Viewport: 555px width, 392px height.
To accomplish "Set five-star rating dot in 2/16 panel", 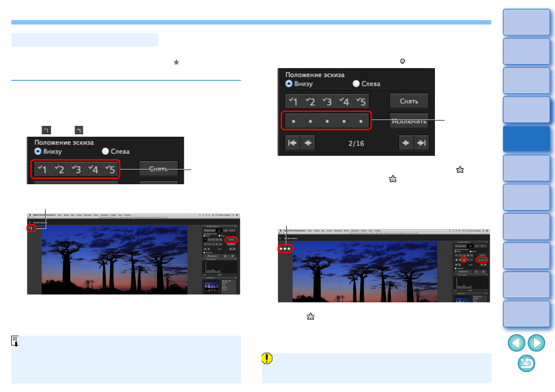I will tap(361, 122).
